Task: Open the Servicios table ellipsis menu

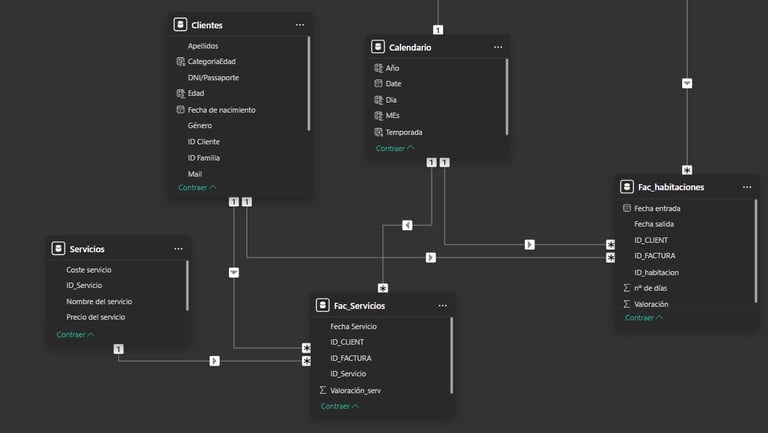Action: click(178, 249)
